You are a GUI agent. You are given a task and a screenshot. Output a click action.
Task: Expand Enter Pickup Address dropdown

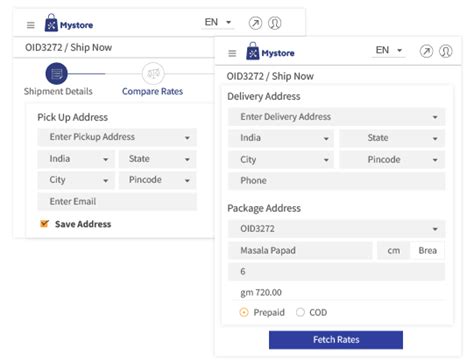point(117,137)
